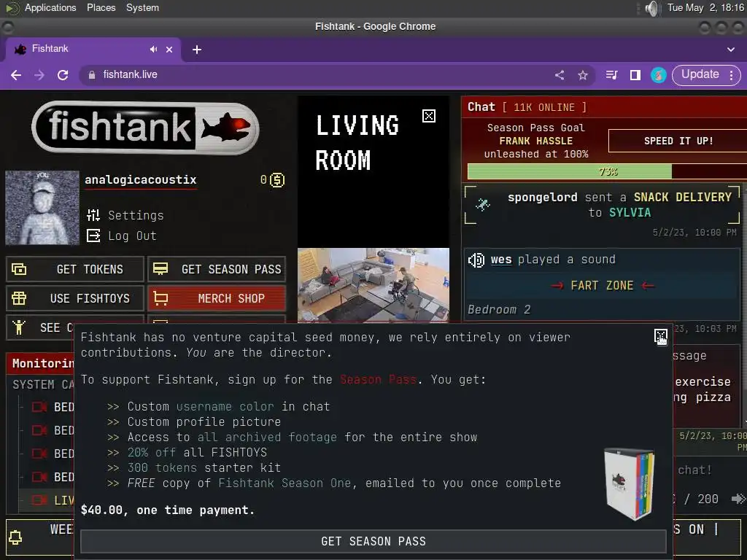Toggle Chrome side panel icon
This screenshot has width=747, height=560.
coord(635,75)
